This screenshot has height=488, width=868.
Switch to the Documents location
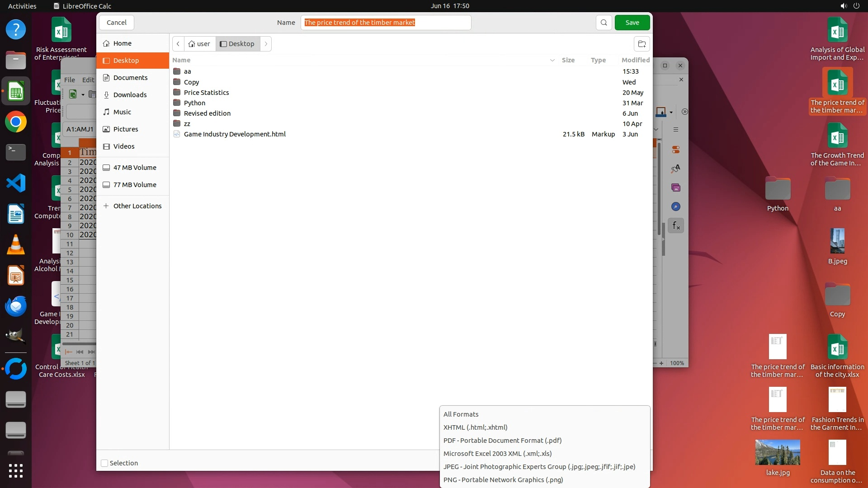tap(130, 78)
